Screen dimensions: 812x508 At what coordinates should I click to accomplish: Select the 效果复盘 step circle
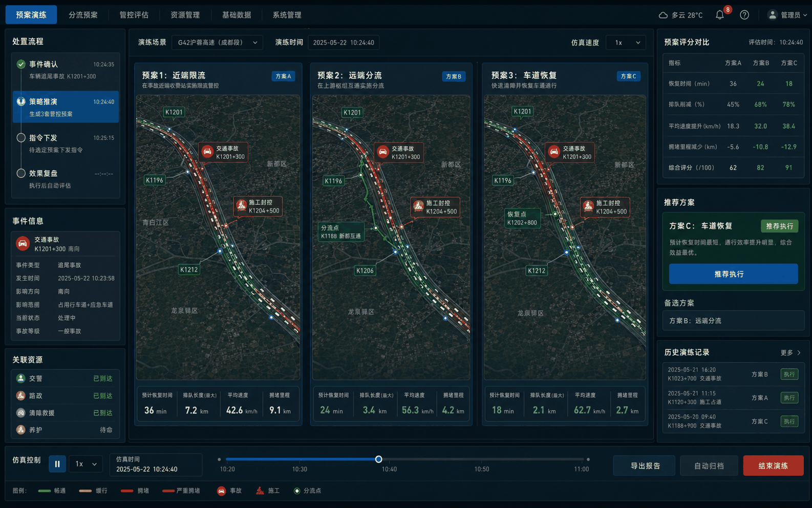point(21,173)
